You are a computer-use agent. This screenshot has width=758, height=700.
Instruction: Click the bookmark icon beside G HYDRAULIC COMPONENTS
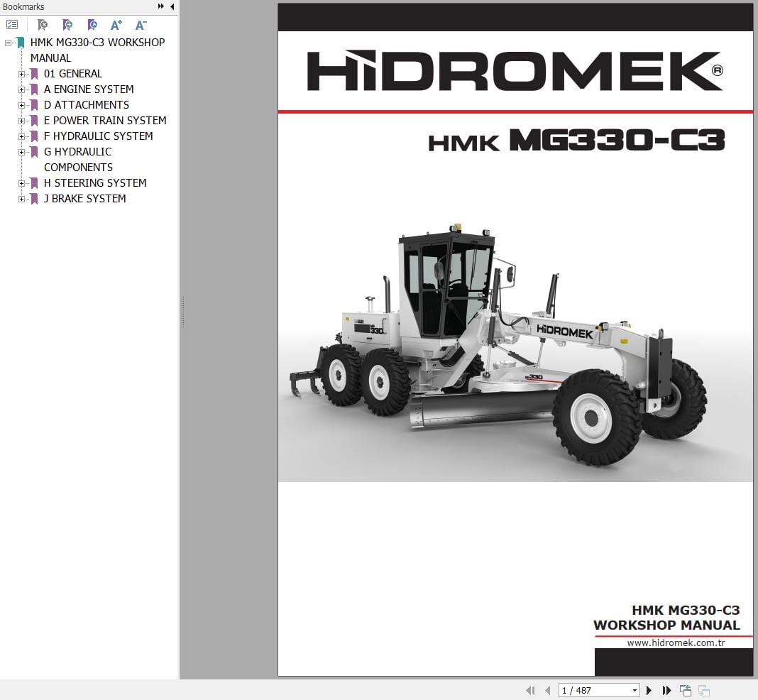(34, 152)
